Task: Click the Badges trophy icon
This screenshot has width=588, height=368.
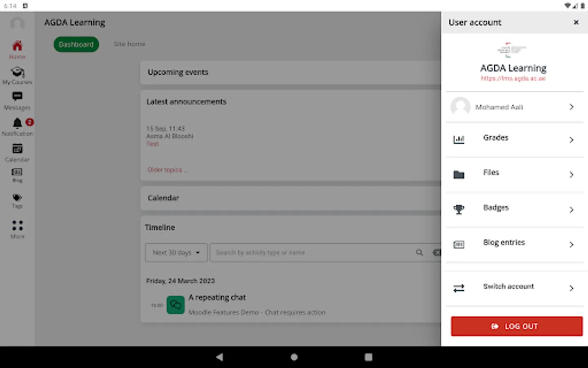Action: coord(459,209)
